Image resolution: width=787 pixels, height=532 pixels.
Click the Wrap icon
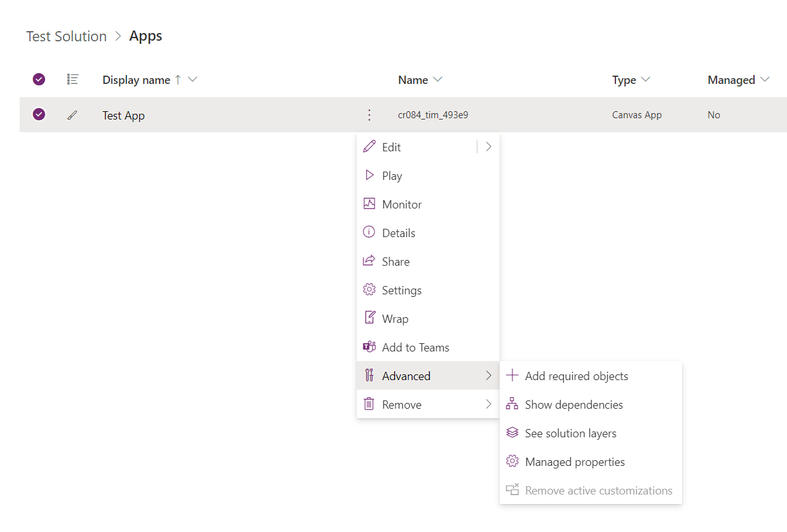click(369, 318)
